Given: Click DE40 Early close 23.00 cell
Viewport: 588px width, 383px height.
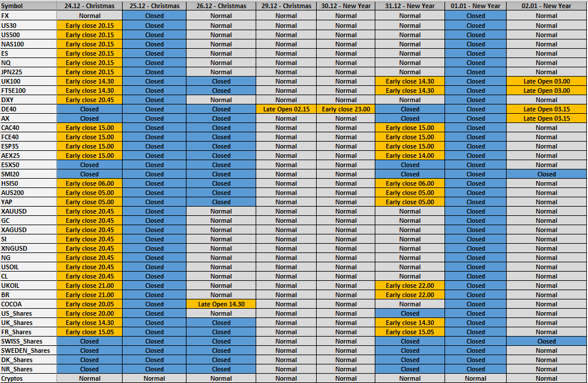Looking at the screenshot, I should (346, 109).
